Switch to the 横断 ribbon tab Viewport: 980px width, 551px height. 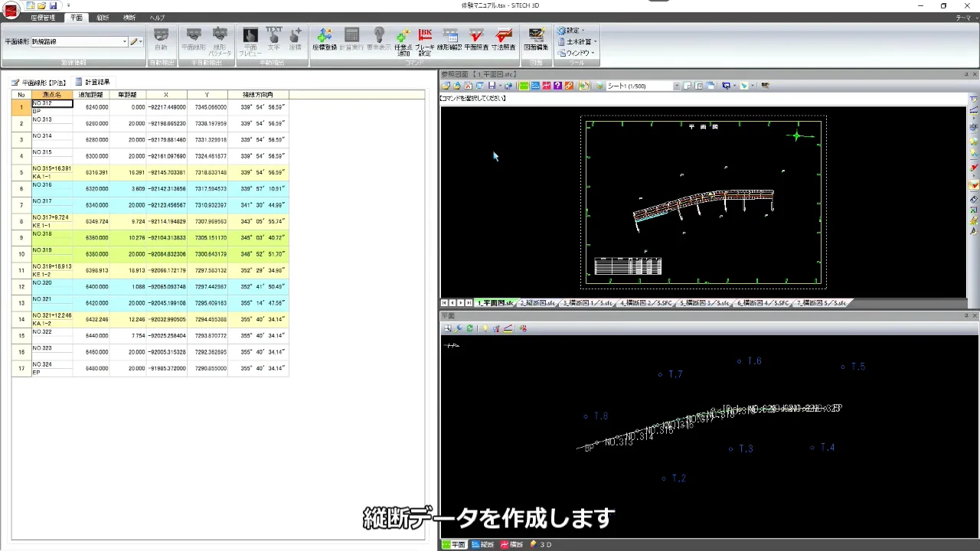pyautogui.click(x=129, y=18)
